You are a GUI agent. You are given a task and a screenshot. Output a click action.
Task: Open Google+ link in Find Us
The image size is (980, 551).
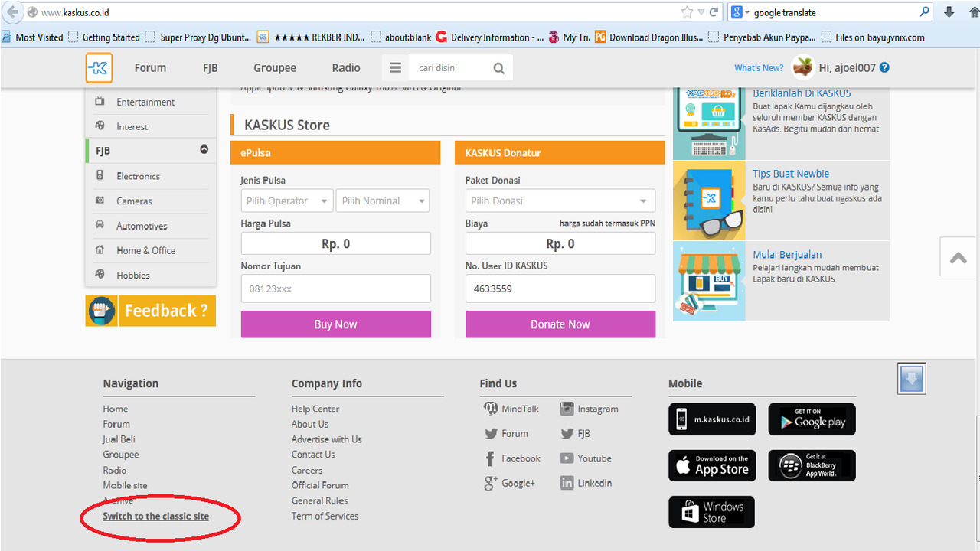pyautogui.click(x=510, y=483)
